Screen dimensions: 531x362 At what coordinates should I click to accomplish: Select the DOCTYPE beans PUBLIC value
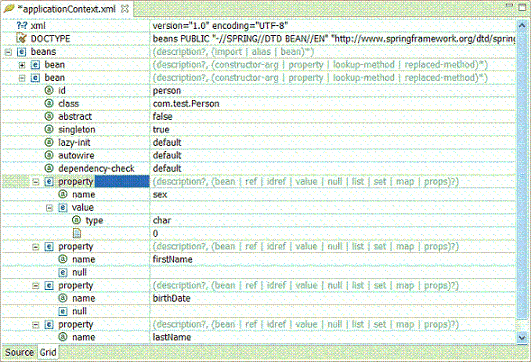click(x=333, y=39)
